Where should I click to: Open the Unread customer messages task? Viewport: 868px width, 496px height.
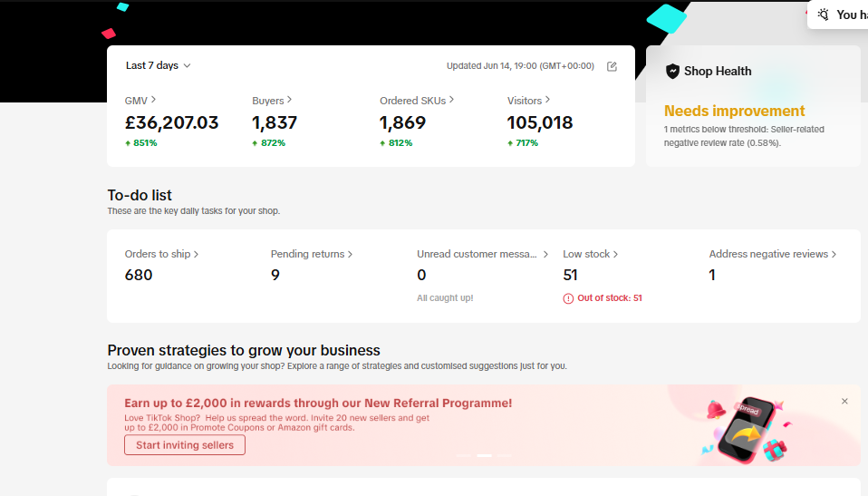pyautogui.click(x=483, y=254)
